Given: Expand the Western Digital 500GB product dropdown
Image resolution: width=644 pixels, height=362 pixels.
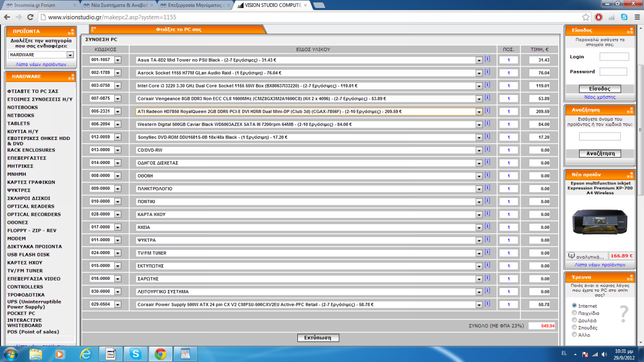Looking at the screenshot, I should coord(479,124).
